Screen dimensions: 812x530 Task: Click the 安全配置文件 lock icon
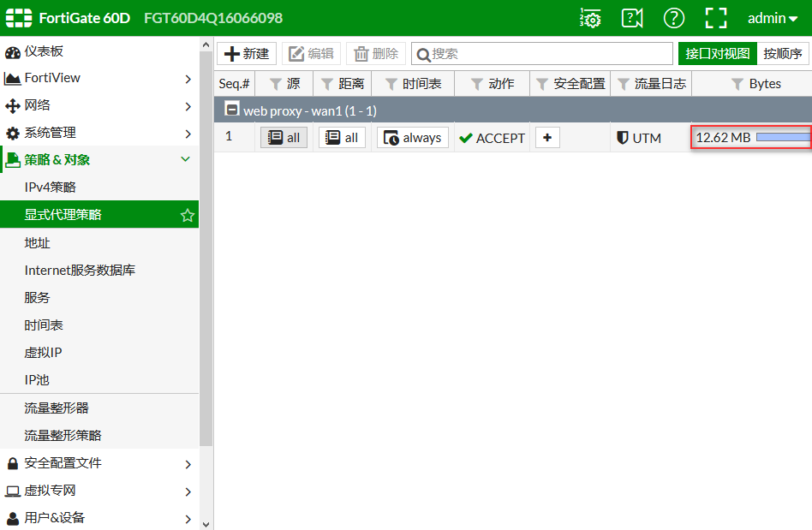click(x=13, y=464)
